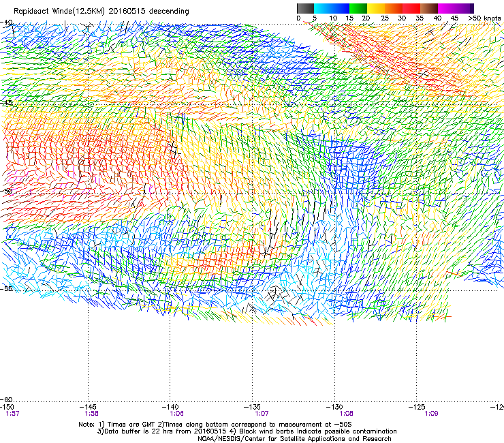Click legend scale value '30'

pyautogui.click(x=402, y=18)
